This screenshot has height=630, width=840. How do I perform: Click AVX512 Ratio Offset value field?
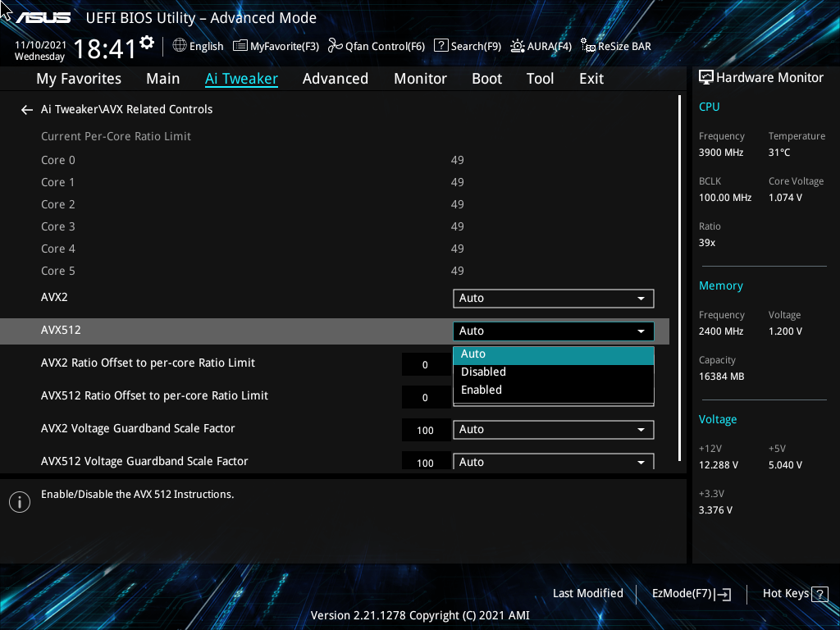426,398
